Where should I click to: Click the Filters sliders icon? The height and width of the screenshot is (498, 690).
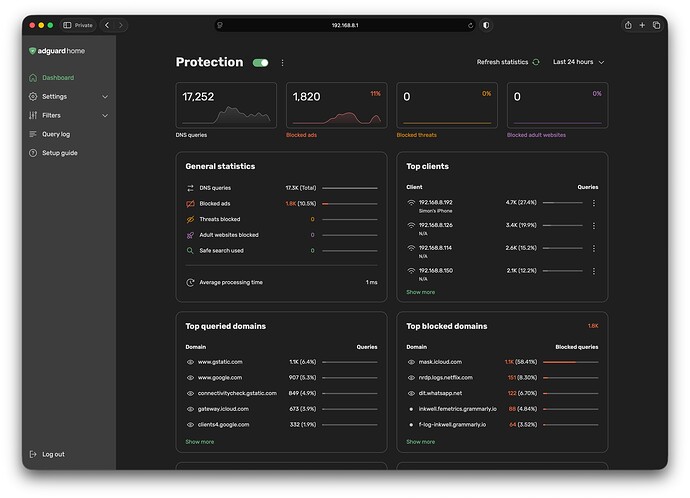tap(33, 115)
